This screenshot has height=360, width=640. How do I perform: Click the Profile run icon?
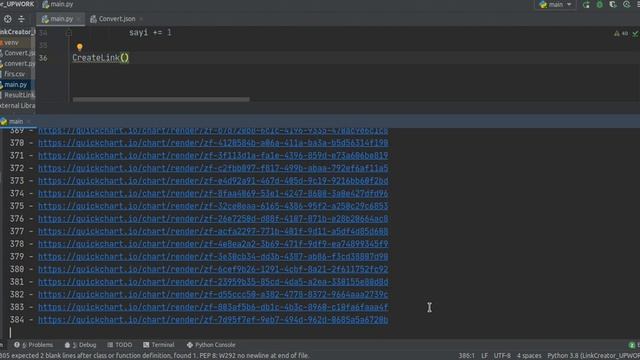[x=627, y=4]
